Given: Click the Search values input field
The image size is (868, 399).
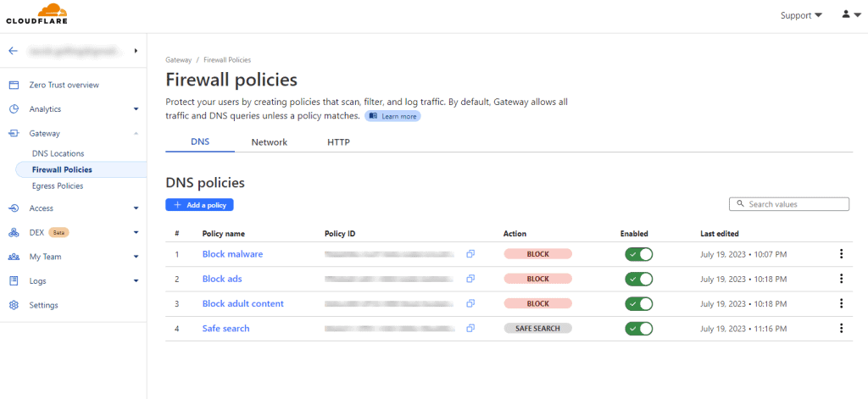Looking at the screenshot, I should pyautogui.click(x=789, y=204).
